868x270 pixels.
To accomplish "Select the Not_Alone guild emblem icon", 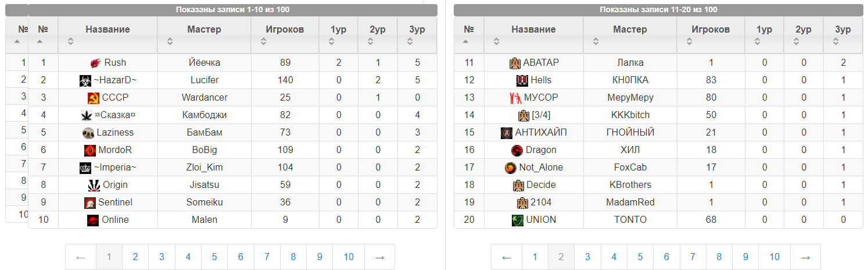I will (x=510, y=168).
